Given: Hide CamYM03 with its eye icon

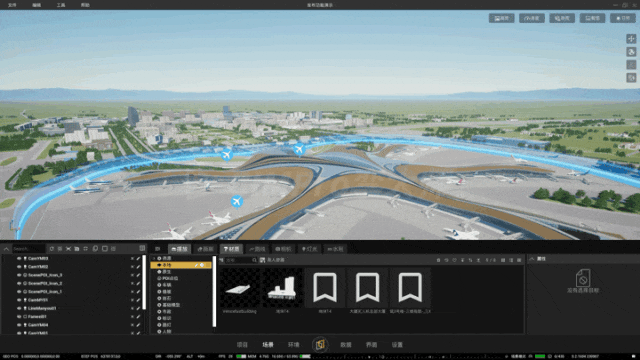Looking at the screenshot, I should [x=19, y=258].
